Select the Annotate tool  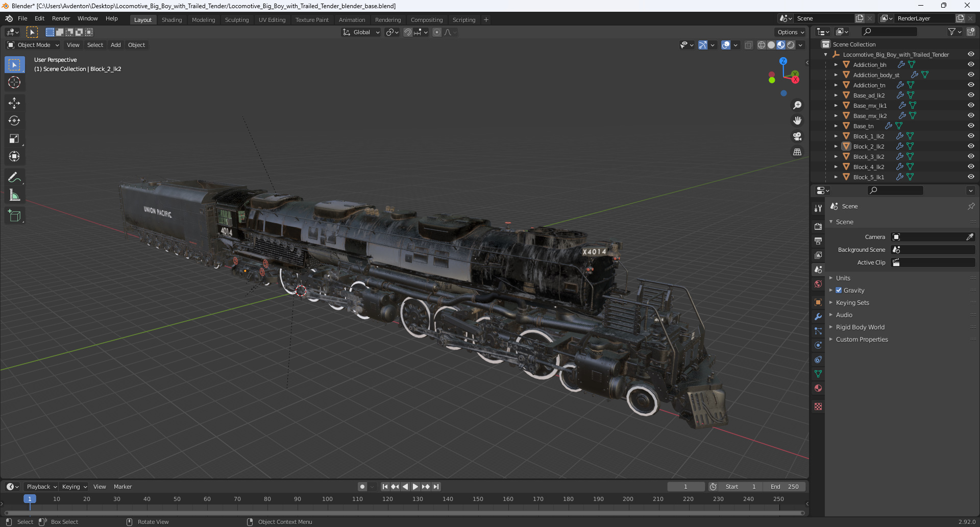click(x=14, y=177)
